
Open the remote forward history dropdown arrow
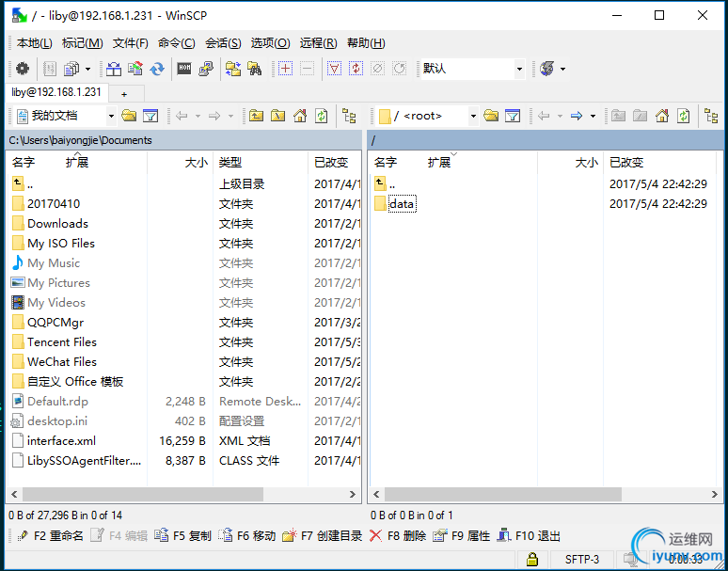tap(593, 116)
